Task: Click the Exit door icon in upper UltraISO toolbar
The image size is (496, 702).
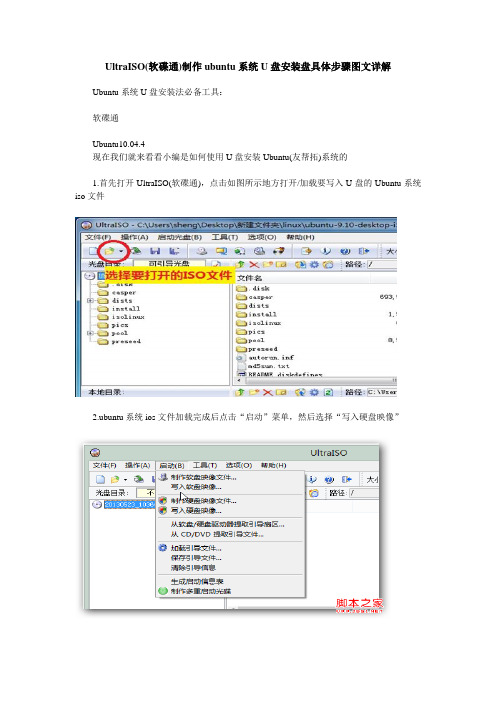Action: tap(364, 251)
